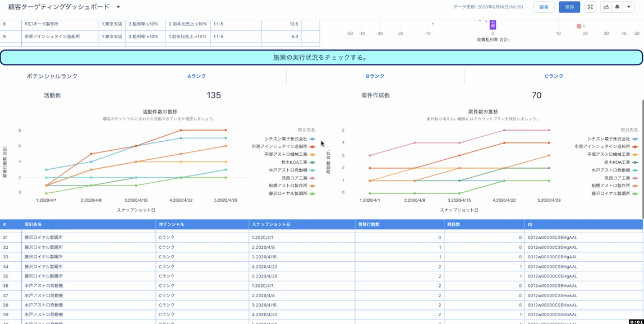Click the 案件作成数 value 70
Screen dimensions: 644x324
[536, 95]
